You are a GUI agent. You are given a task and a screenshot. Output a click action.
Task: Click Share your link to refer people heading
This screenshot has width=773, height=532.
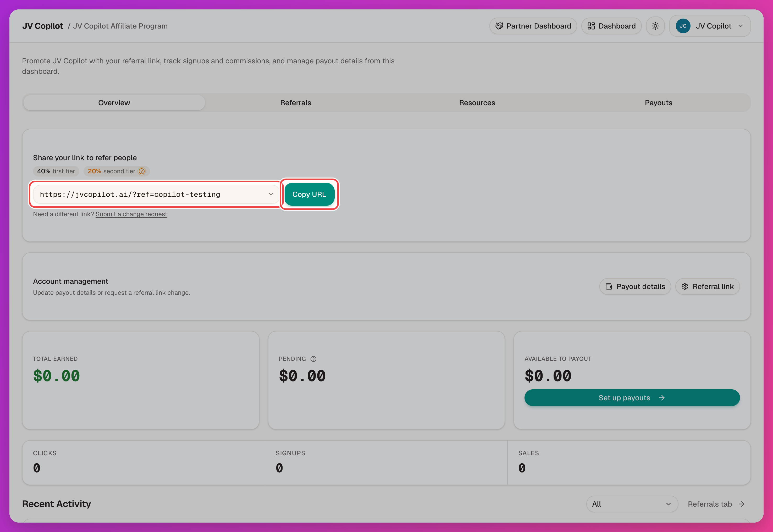point(85,158)
